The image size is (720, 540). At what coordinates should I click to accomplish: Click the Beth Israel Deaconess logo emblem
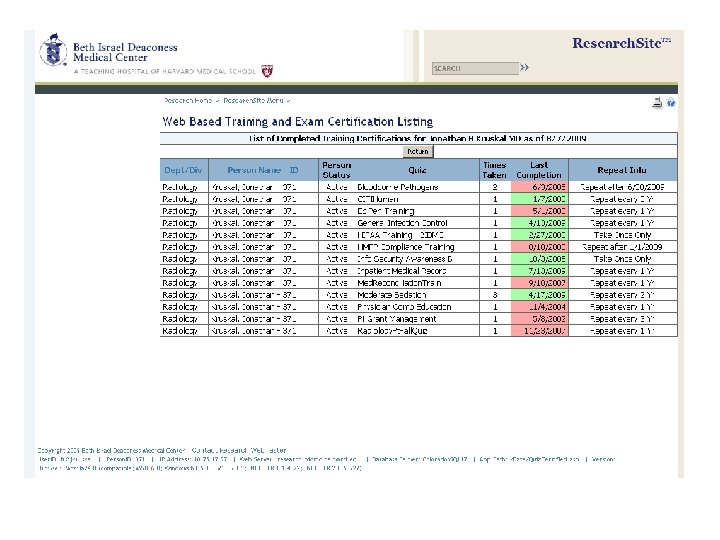[x=53, y=51]
